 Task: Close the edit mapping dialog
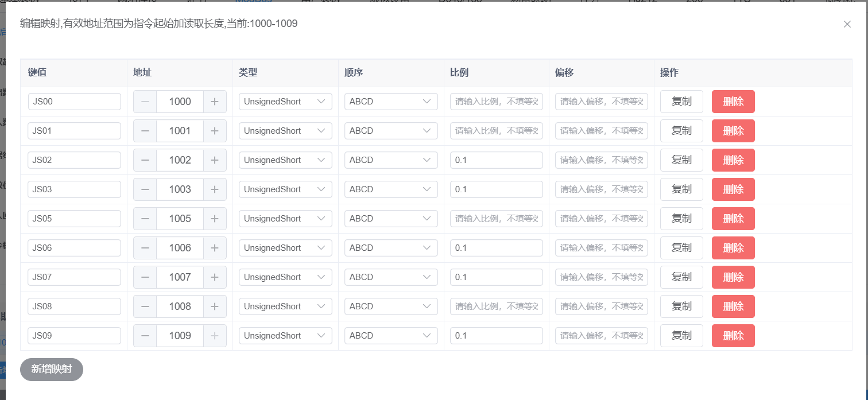click(x=847, y=24)
